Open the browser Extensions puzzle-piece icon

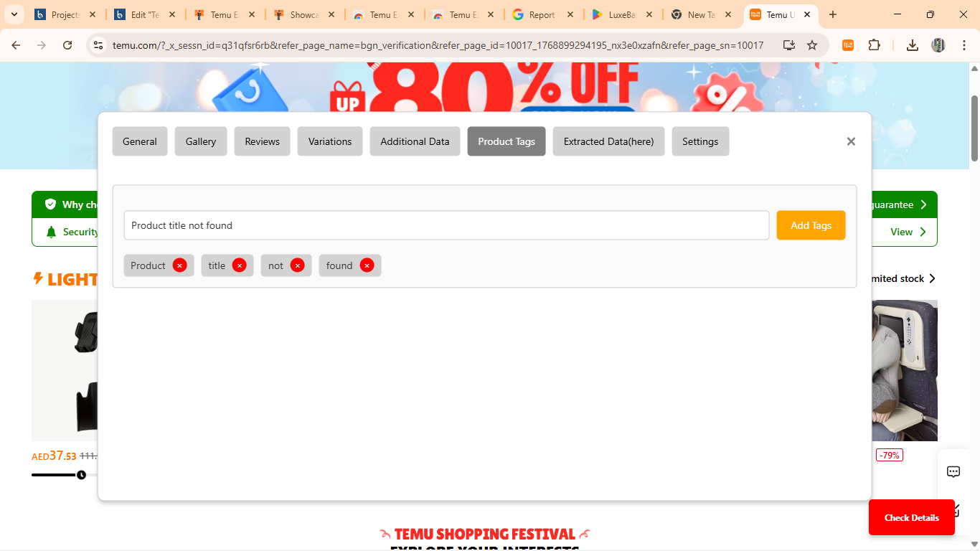click(874, 44)
